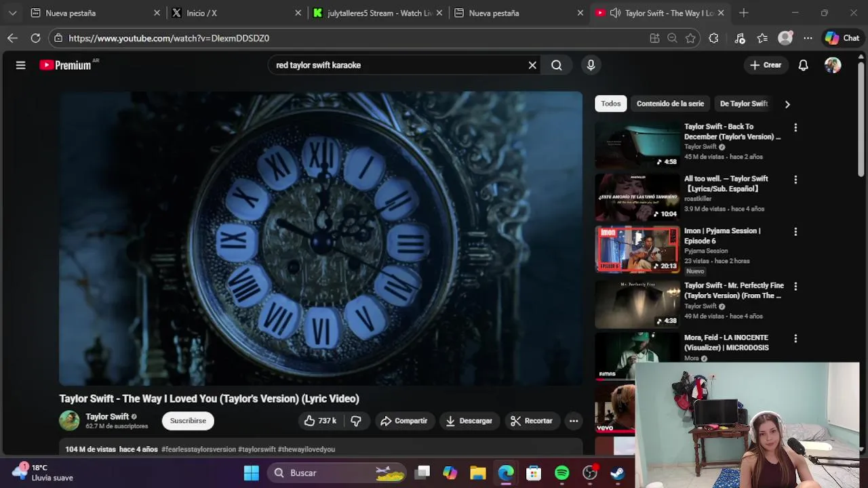Image resolution: width=868 pixels, height=488 pixels.
Task: Open the YouTube notifications bell
Action: [x=803, y=65]
